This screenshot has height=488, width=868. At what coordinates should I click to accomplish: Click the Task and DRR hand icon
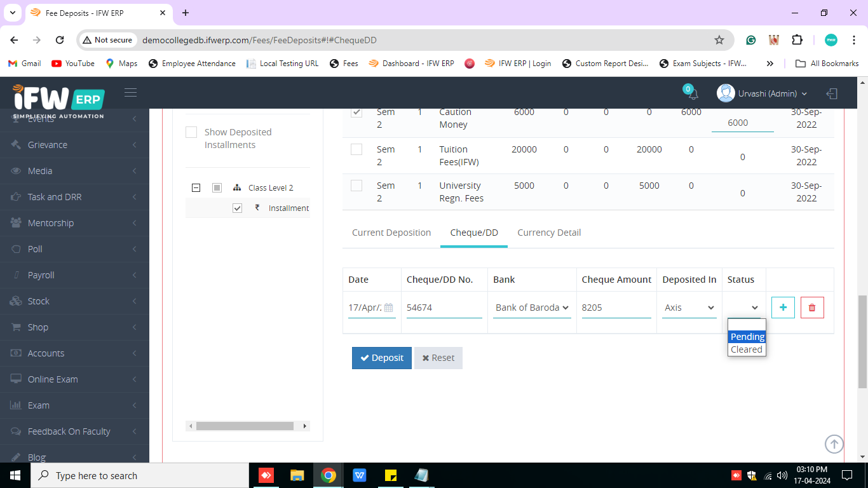pos(17,197)
